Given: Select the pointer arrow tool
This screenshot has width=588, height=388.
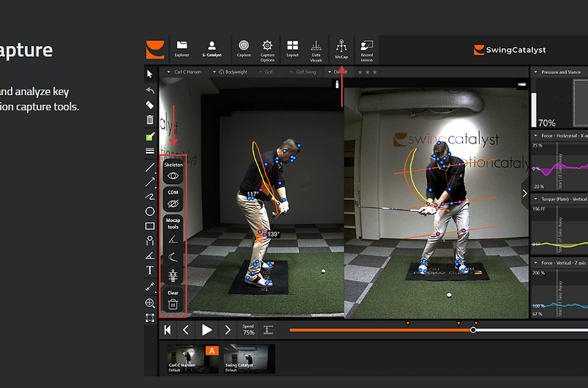Looking at the screenshot, I should click(x=150, y=74).
